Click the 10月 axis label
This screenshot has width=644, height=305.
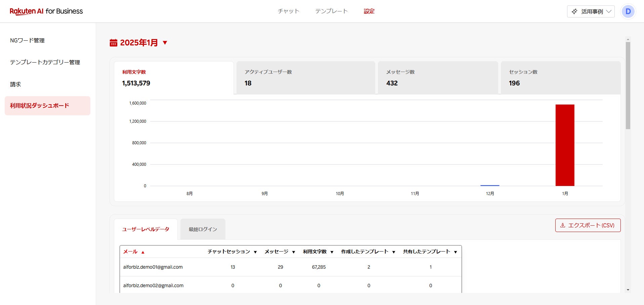[340, 193]
